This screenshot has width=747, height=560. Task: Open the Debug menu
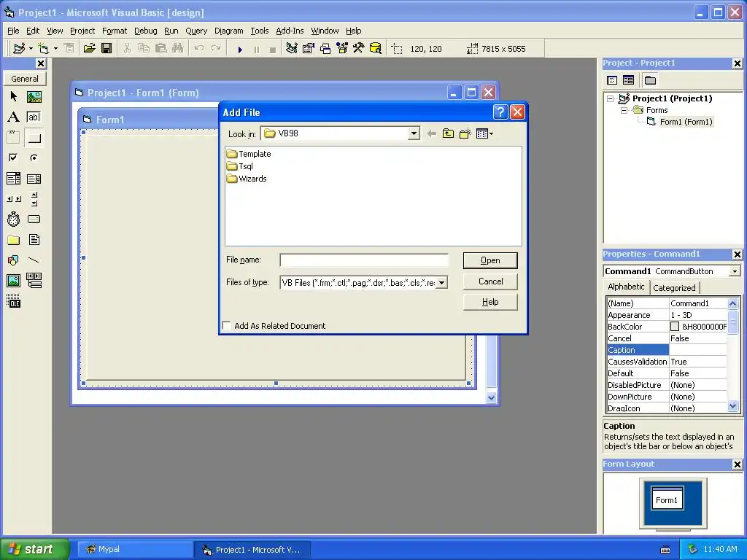click(x=146, y=31)
